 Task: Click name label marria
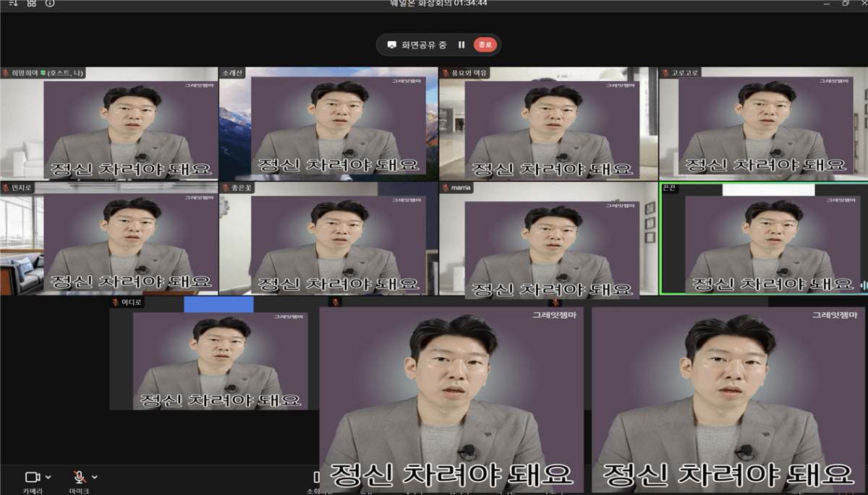pos(461,188)
